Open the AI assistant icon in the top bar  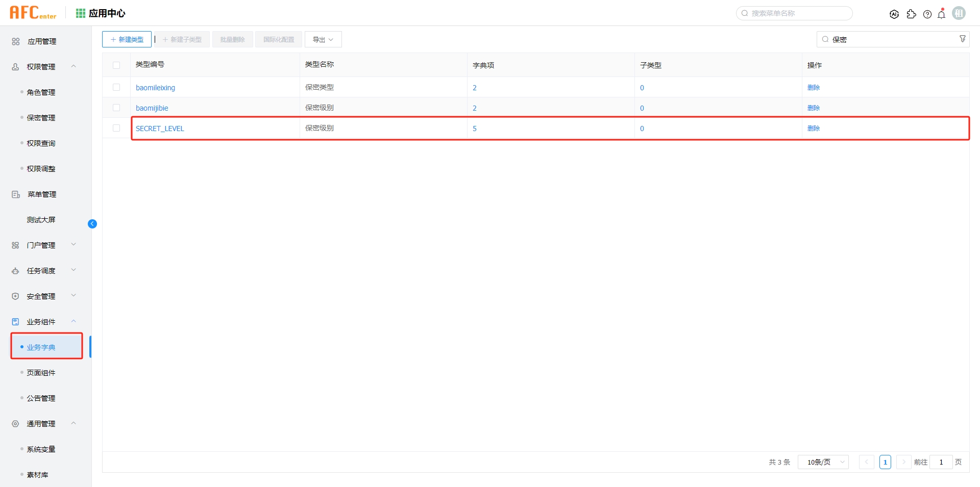894,14
